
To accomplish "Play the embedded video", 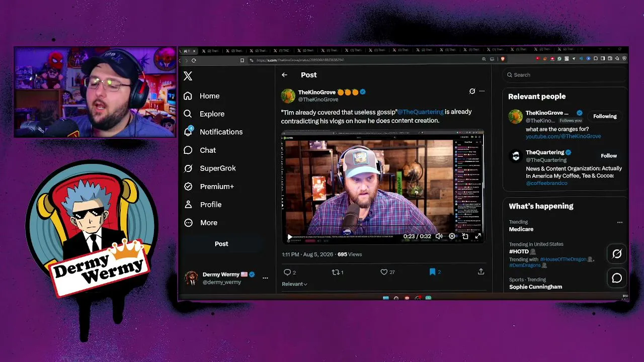I will 290,236.
